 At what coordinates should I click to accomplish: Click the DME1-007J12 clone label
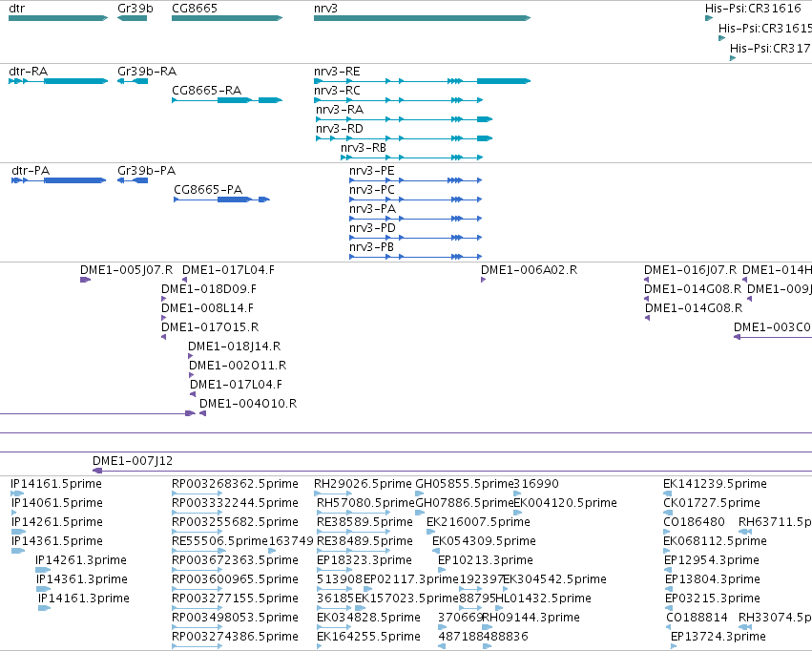[x=133, y=461]
